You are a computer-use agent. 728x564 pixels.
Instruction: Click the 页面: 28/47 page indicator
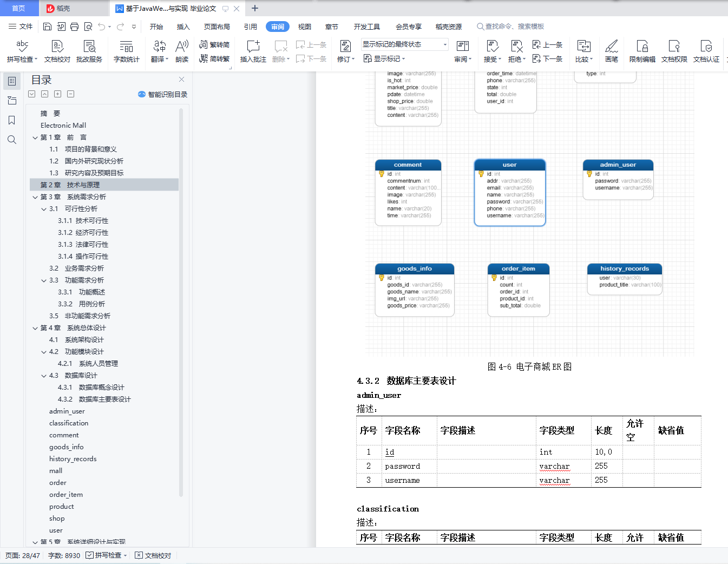23,555
